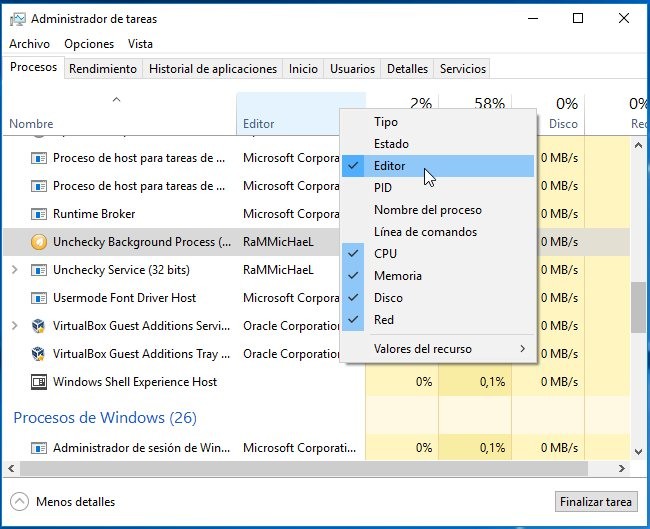Screen dimensions: 650x529
Task: Collapse view with Menos detalles arrow
Action: [20, 502]
